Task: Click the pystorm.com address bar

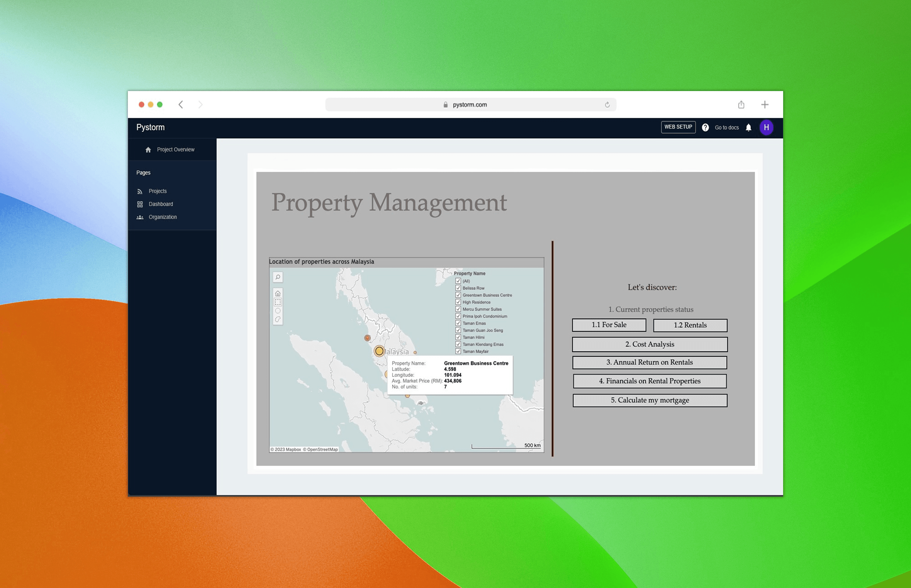Action: point(470,105)
